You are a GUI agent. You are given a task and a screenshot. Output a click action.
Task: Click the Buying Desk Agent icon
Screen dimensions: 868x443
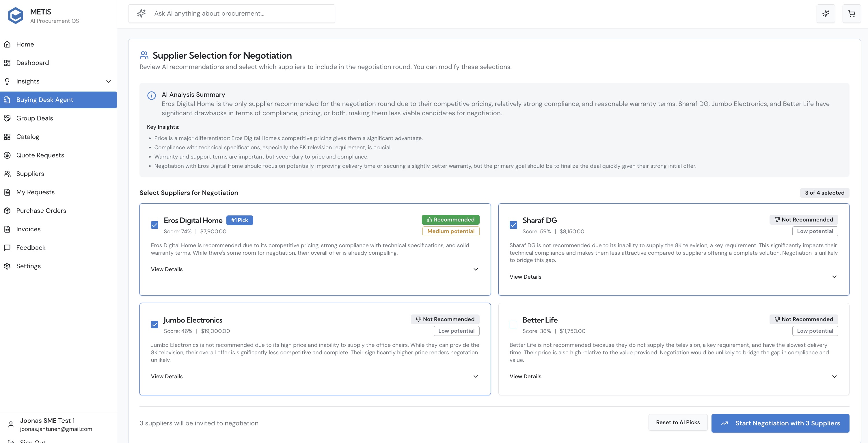7,100
